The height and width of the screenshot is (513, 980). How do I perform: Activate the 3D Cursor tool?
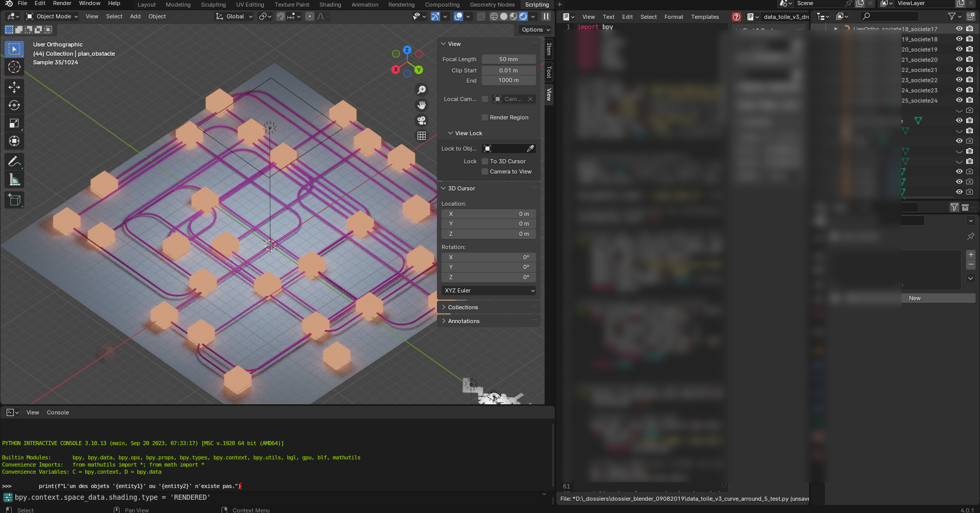click(x=14, y=67)
